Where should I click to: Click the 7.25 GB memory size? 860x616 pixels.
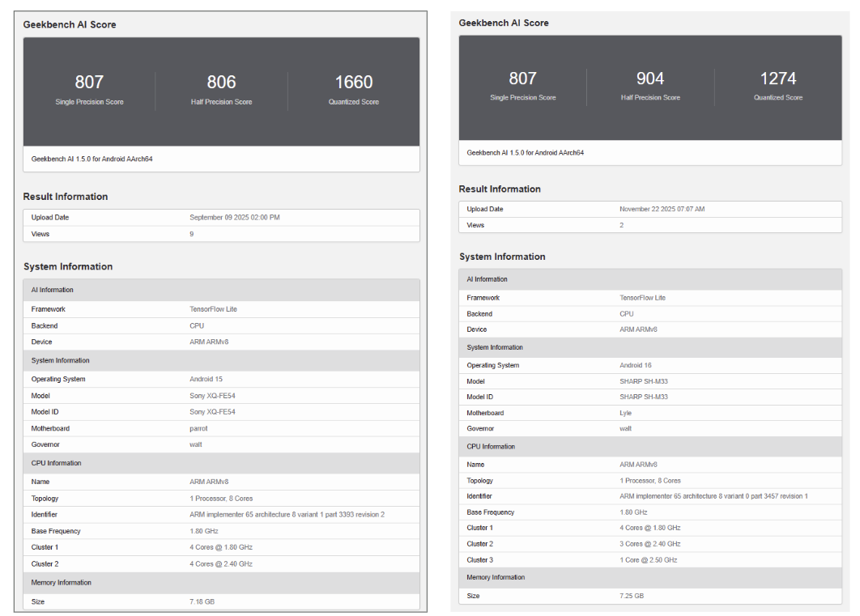(632, 596)
